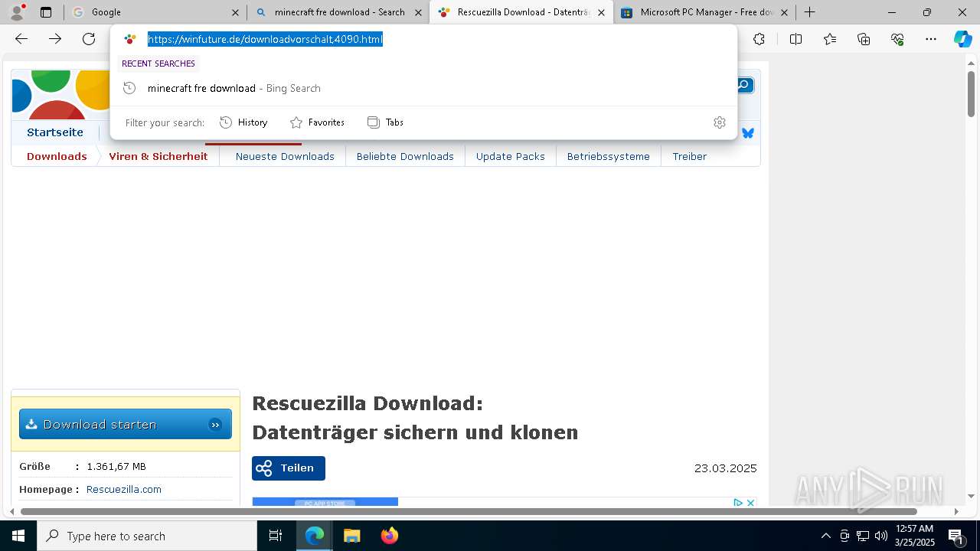Image resolution: width=980 pixels, height=551 pixels.
Task: Click the vertical scrollbar thumb
Action: coord(972,95)
